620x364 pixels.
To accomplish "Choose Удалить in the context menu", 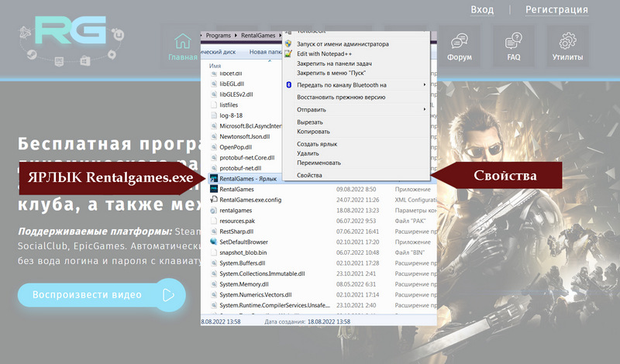I will click(x=308, y=153).
